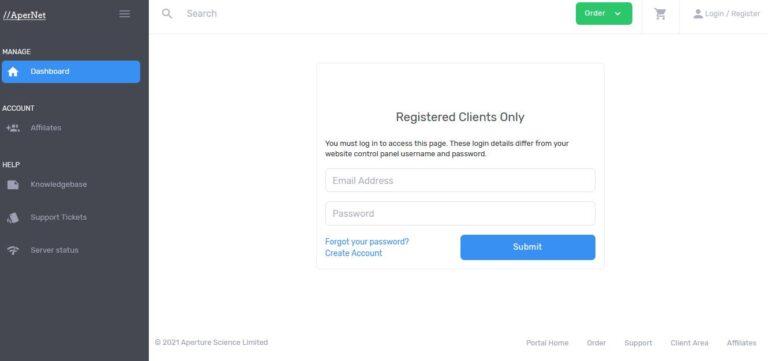768x361 pixels.
Task: Open the //AperNet logo link
Action: coord(24,15)
